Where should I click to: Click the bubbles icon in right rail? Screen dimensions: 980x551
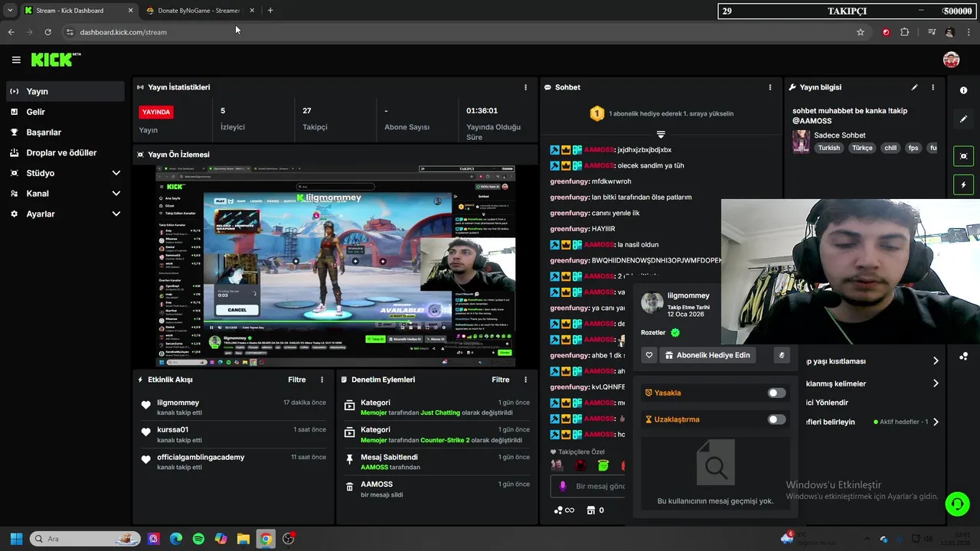(963, 357)
